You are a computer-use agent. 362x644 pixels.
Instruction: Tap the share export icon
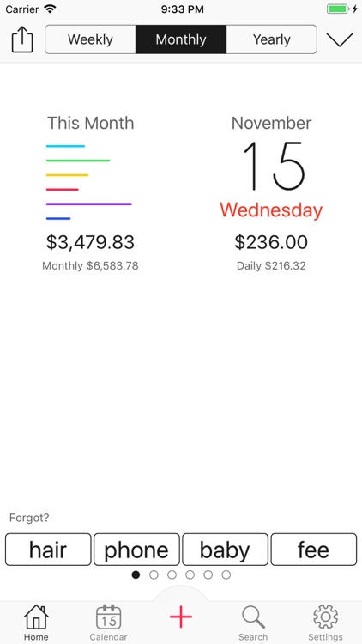pyautogui.click(x=22, y=39)
